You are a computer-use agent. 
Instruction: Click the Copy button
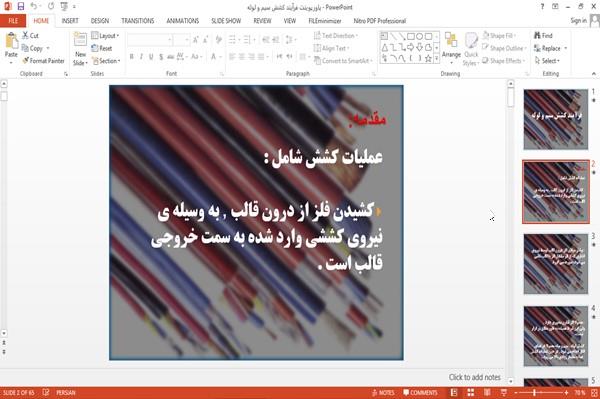click(33, 48)
